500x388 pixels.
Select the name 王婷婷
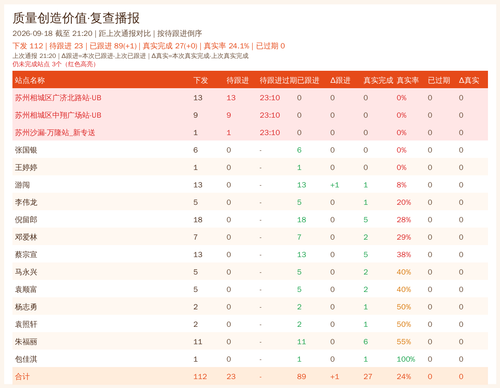[x=26, y=167]
